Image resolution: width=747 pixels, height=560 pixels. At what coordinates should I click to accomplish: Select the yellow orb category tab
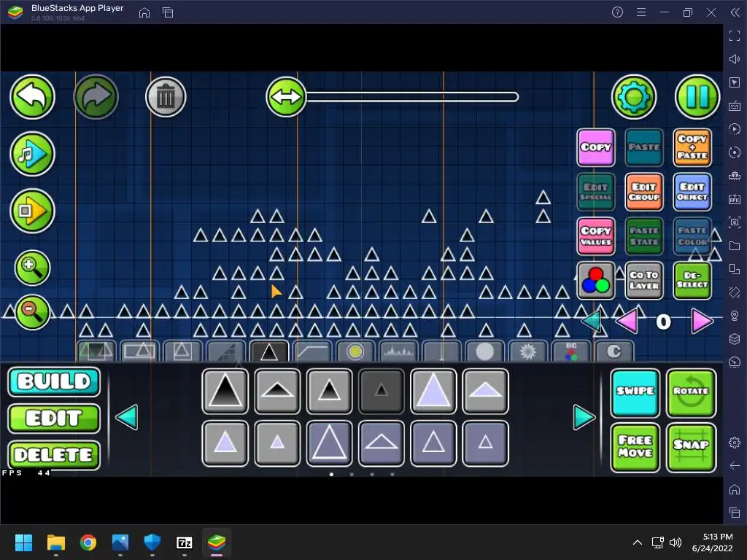tap(355, 351)
